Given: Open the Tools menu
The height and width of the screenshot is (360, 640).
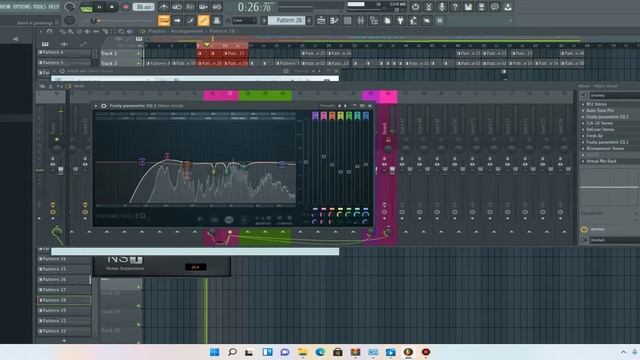Looking at the screenshot, I should tap(41, 7).
